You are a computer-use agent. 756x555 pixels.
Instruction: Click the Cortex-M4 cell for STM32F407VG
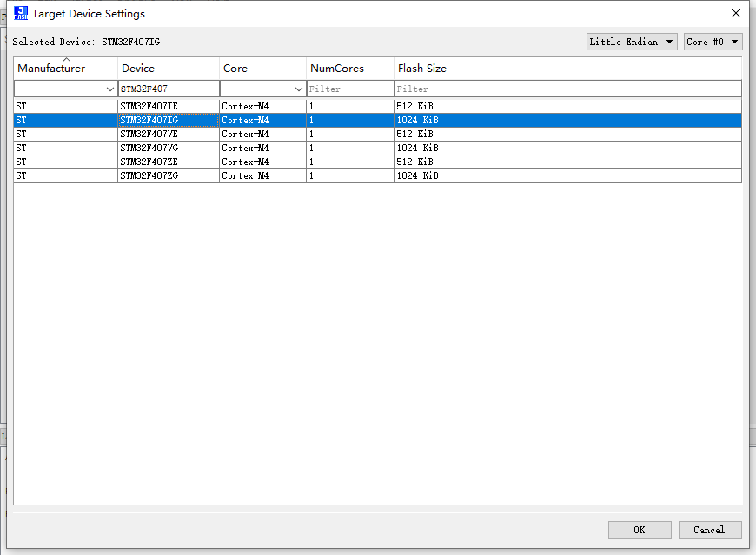[x=262, y=148]
